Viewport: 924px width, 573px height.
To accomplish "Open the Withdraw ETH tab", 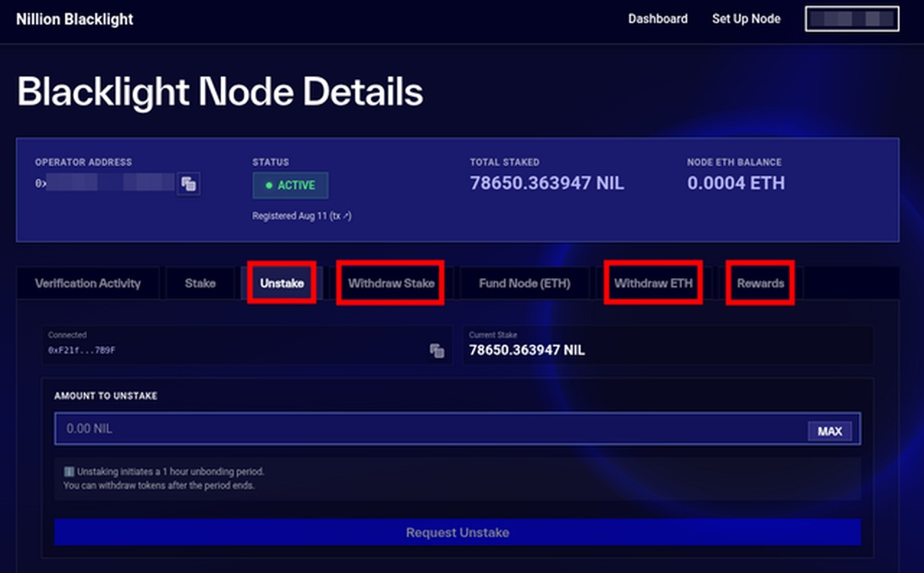I will tap(653, 283).
